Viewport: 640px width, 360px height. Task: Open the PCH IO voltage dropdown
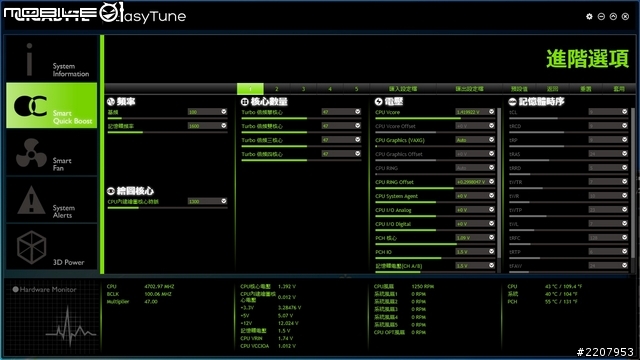491,251
